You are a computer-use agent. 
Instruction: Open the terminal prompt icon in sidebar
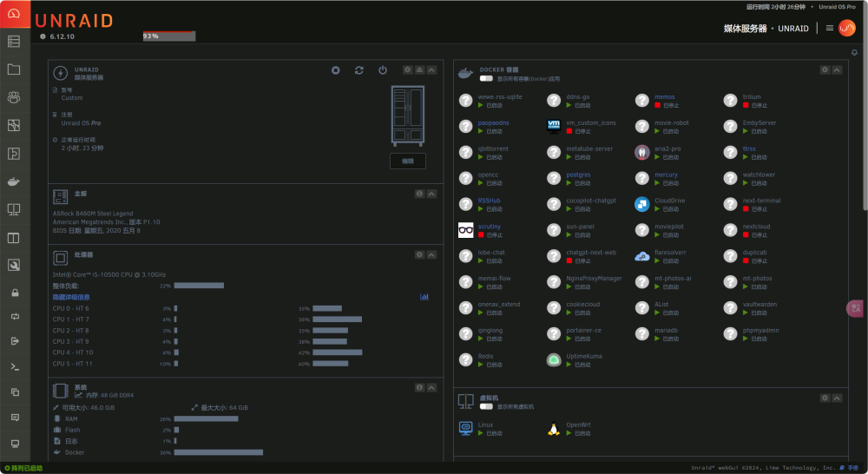tap(15, 366)
